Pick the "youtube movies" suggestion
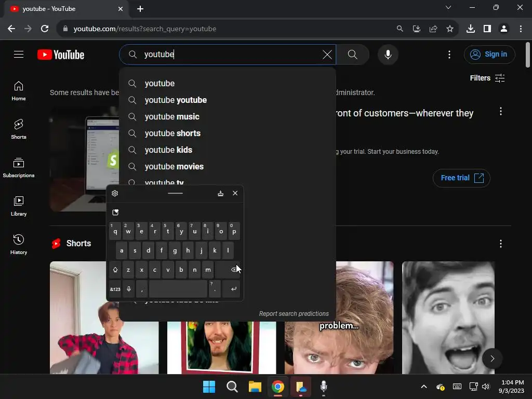The image size is (532, 399). tap(228, 167)
